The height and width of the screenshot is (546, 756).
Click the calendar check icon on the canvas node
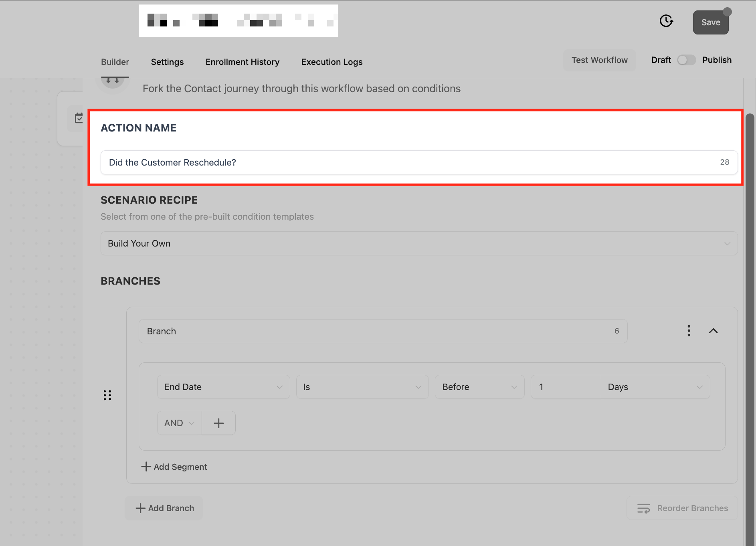(x=79, y=118)
